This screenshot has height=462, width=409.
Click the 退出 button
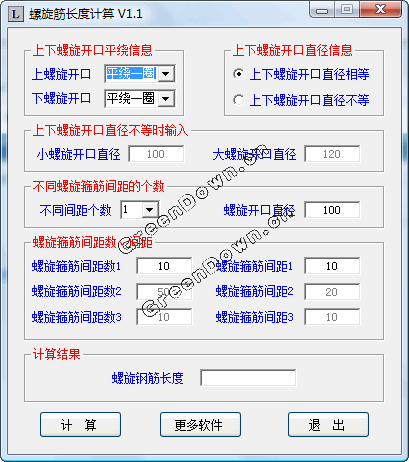[328, 425]
